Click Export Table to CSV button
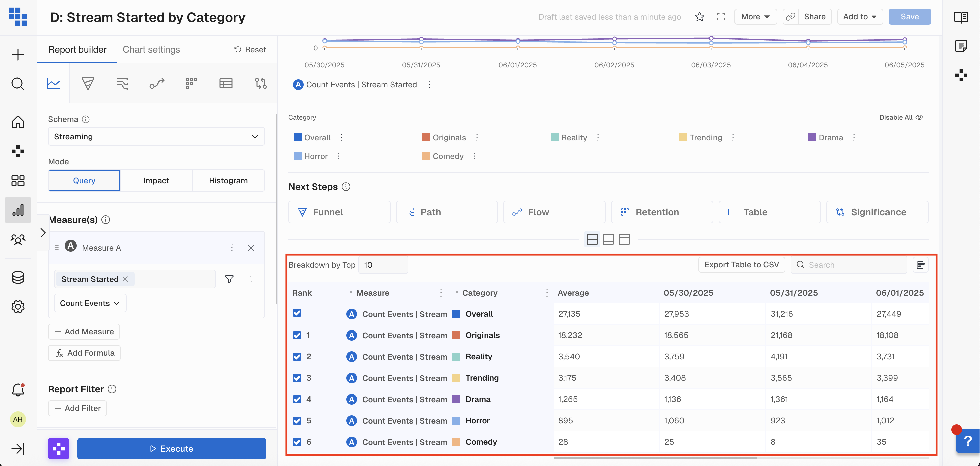 click(x=741, y=265)
